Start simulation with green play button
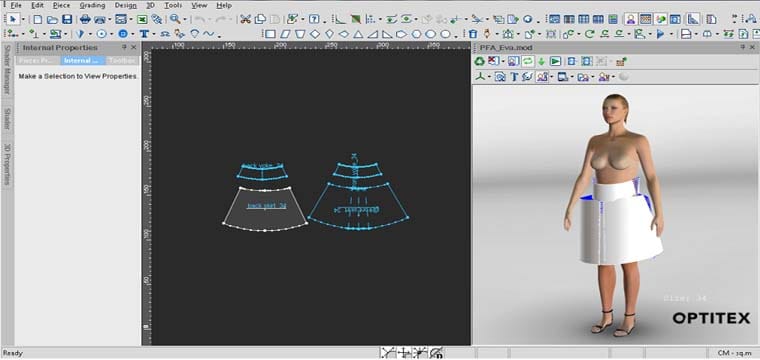The height and width of the screenshot is (360, 760). coord(555,62)
